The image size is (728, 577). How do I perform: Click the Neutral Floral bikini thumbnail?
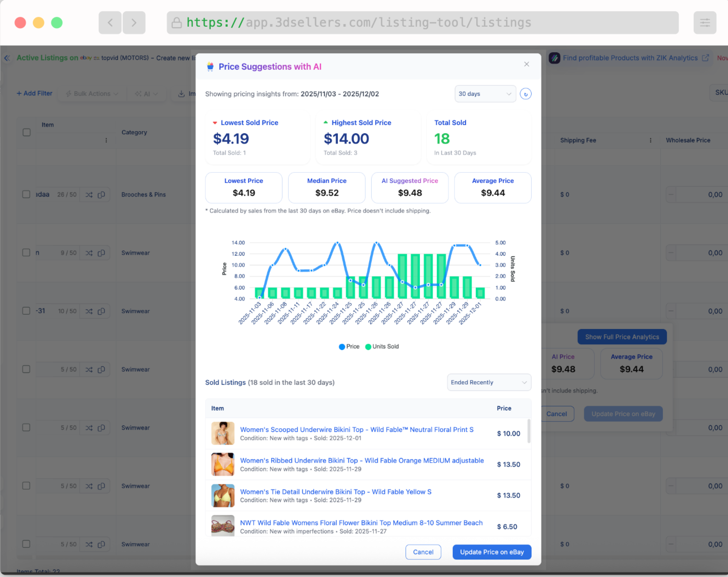[223, 433]
